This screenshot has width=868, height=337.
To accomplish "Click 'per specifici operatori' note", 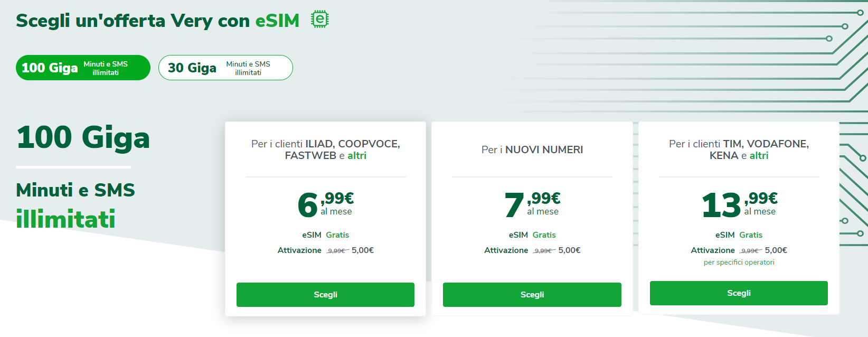I will (738, 262).
